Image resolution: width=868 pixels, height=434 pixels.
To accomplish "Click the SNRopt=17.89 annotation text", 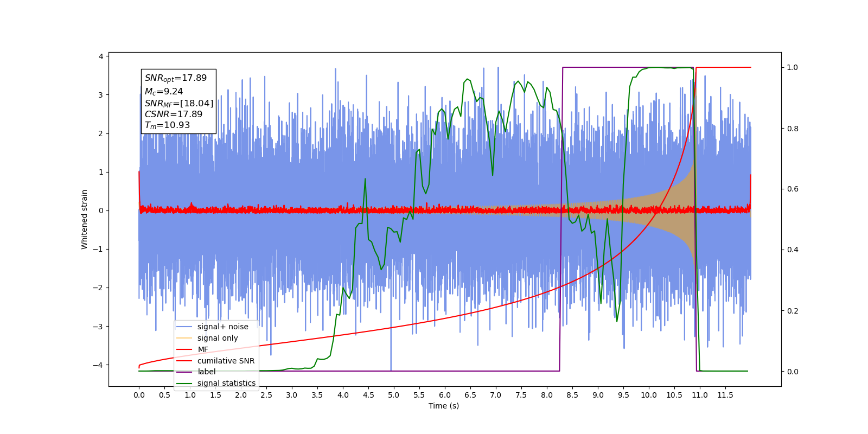I will 175,78.
